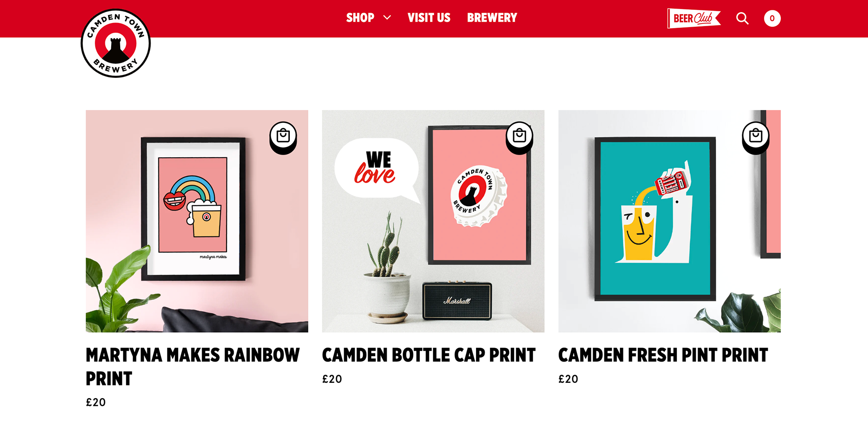This screenshot has width=868, height=437.
Task: Open the search magnifier icon
Action: point(742,19)
